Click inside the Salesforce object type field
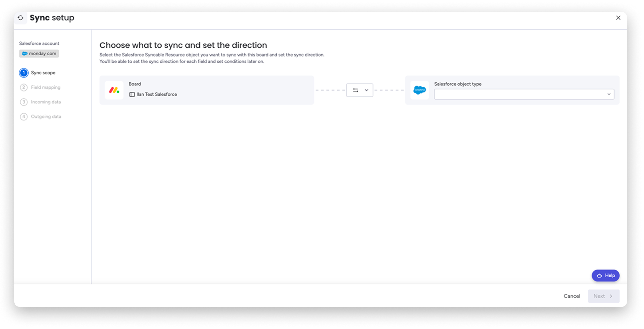 (518, 94)
